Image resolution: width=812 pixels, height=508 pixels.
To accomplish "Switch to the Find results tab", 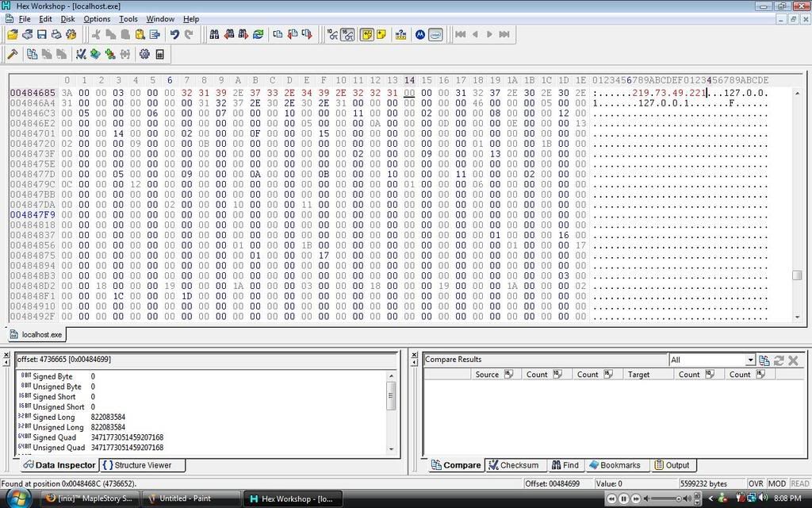I will tap(565, 465).
